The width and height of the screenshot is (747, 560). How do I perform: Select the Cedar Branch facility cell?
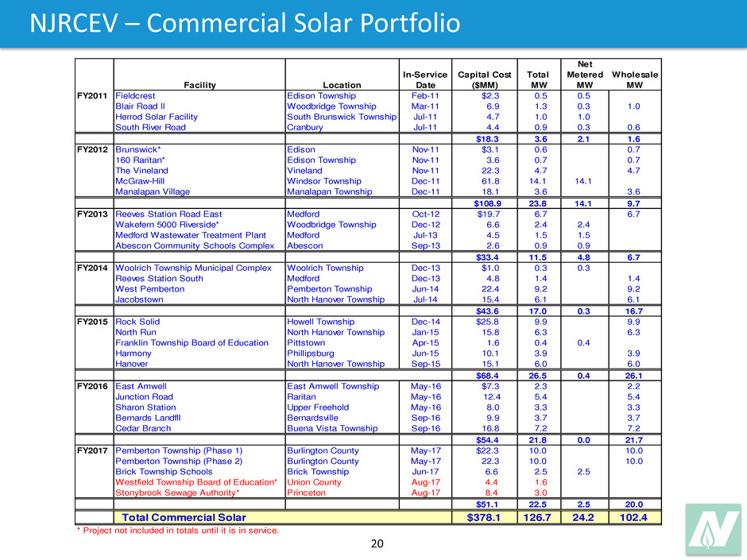[x=143, y=428]
